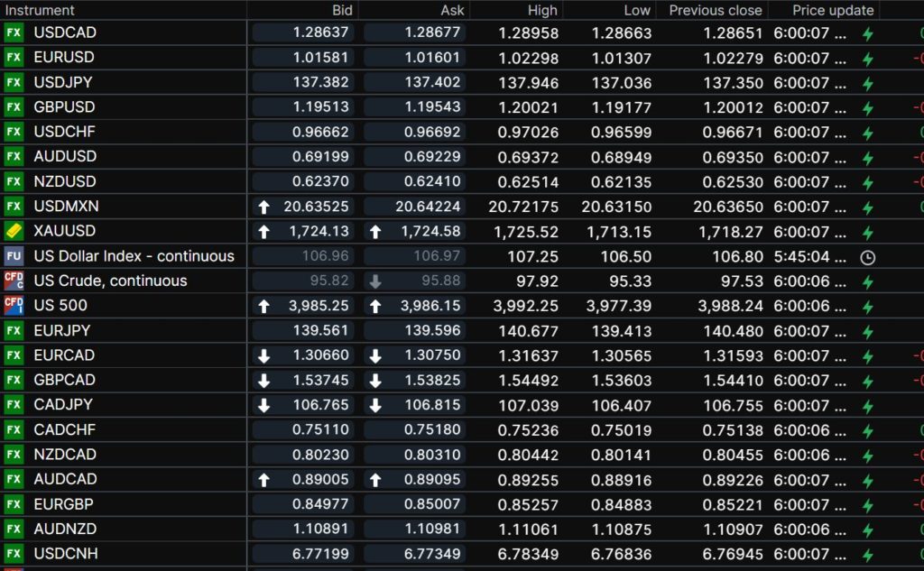Click the FX icon next to USDCAD

tap(14, 32)
